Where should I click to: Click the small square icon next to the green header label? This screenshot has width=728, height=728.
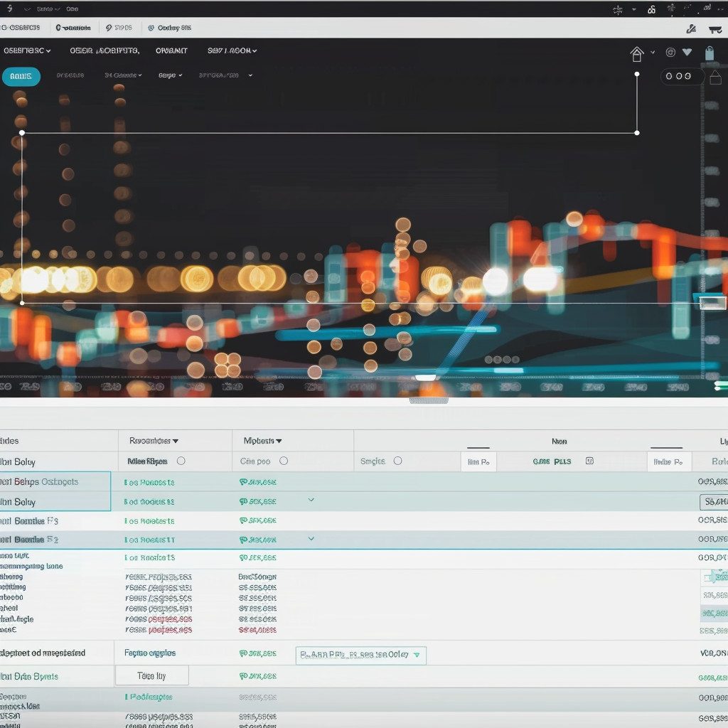pos(589,461)
